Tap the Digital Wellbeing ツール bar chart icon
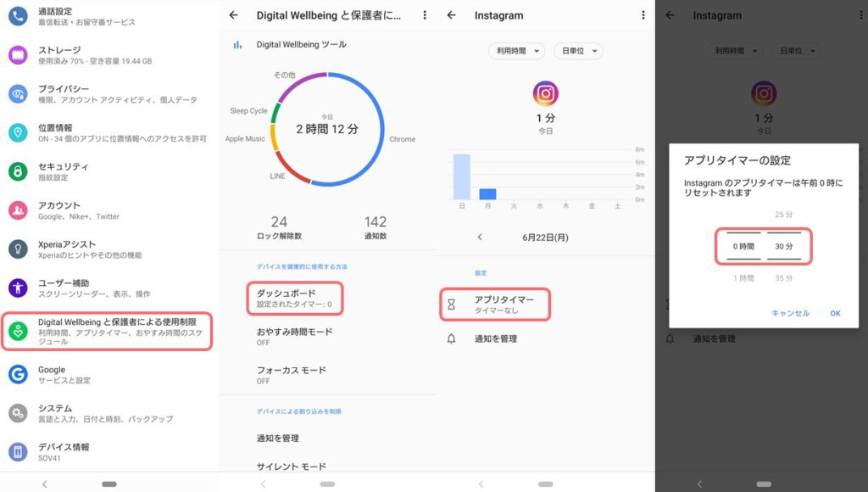The height and width of the screenshot is (492, 868). tap(237, 45)
